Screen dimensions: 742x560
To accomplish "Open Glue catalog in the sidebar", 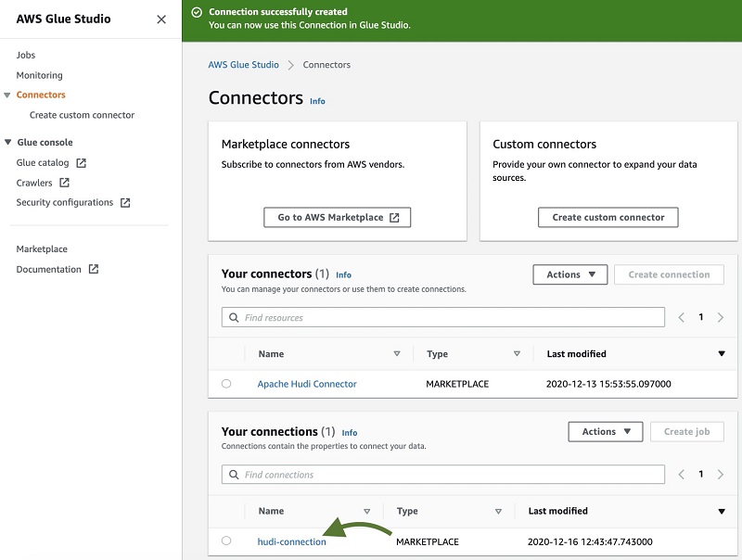I will pos(43,162).
